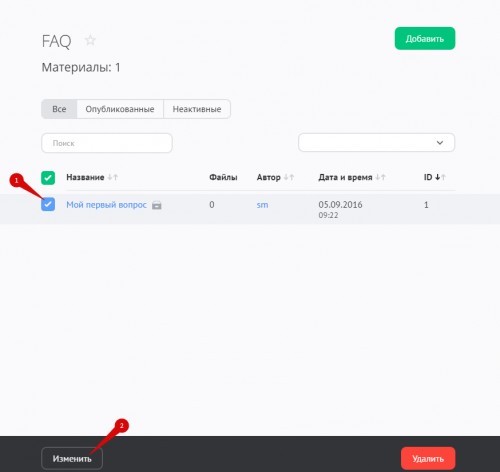Sort by Название column arrows
The width and height of the screenshot is (500, 472).
pyautogui.click(x=113, y=177)
